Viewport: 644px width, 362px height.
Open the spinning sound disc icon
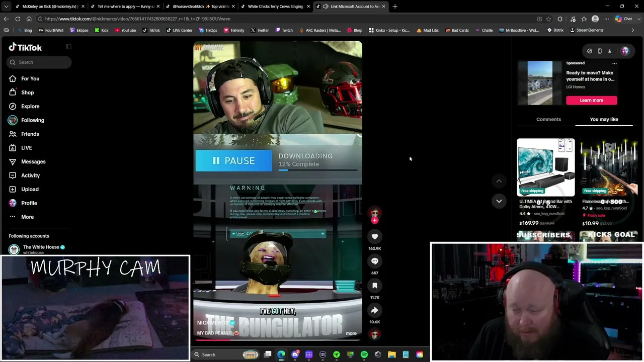(375, 334)
